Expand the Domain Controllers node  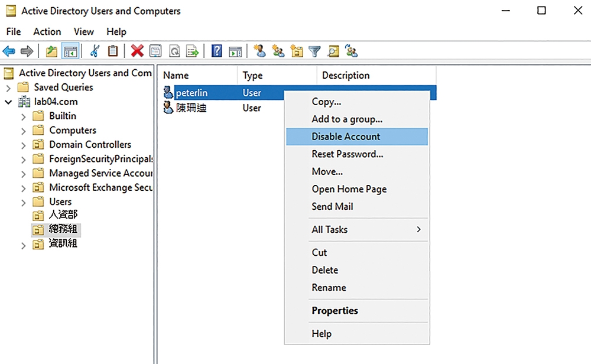coord(24,145)
